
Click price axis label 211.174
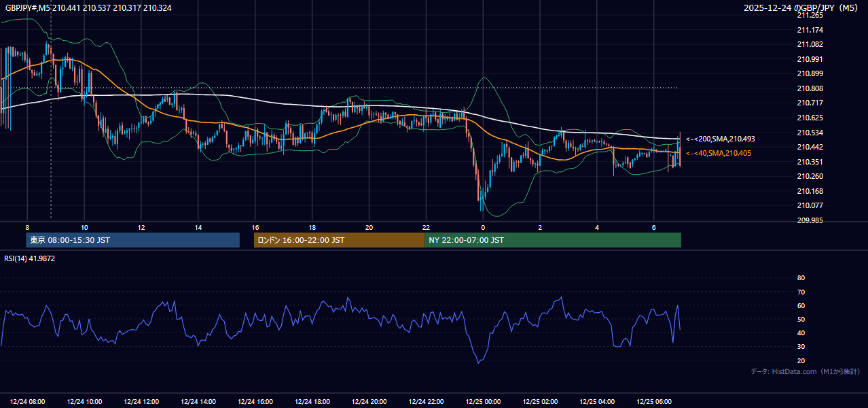point(810,30)
